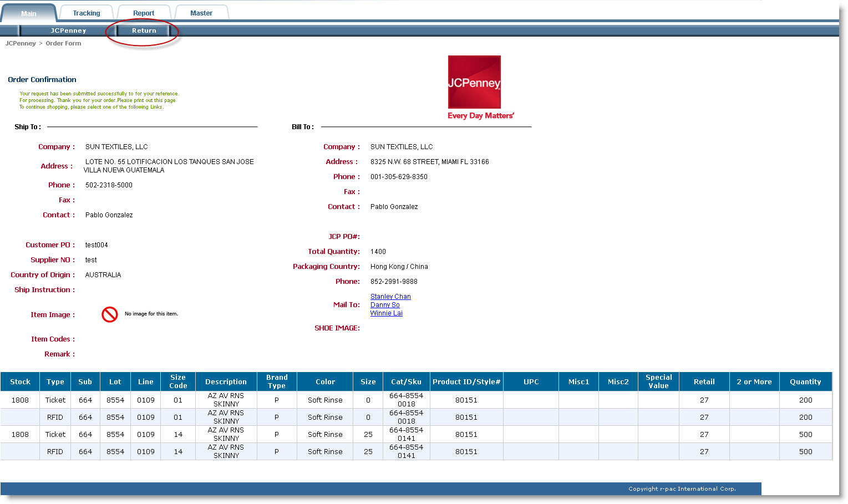Click the Stock column header
The image size is (848, 504).
[20, 381]
